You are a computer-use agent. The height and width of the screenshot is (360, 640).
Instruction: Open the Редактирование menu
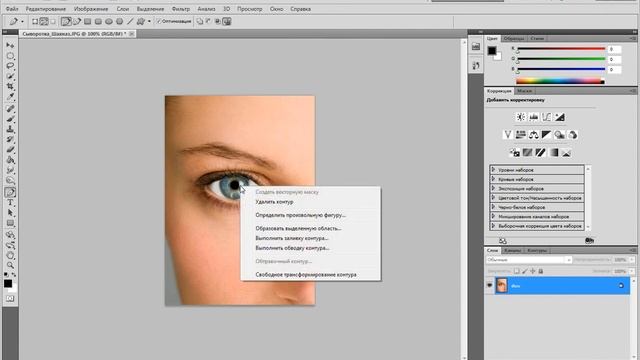(46, 9)
